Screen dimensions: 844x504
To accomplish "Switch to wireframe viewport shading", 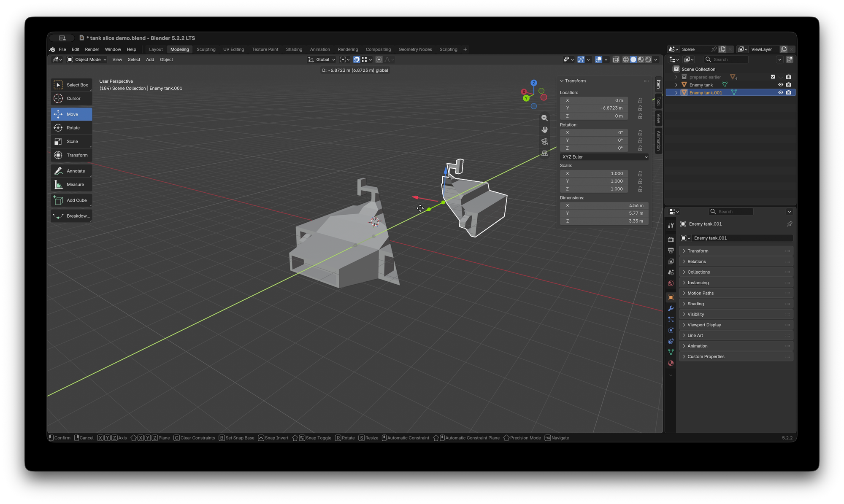I will (626, 59).
